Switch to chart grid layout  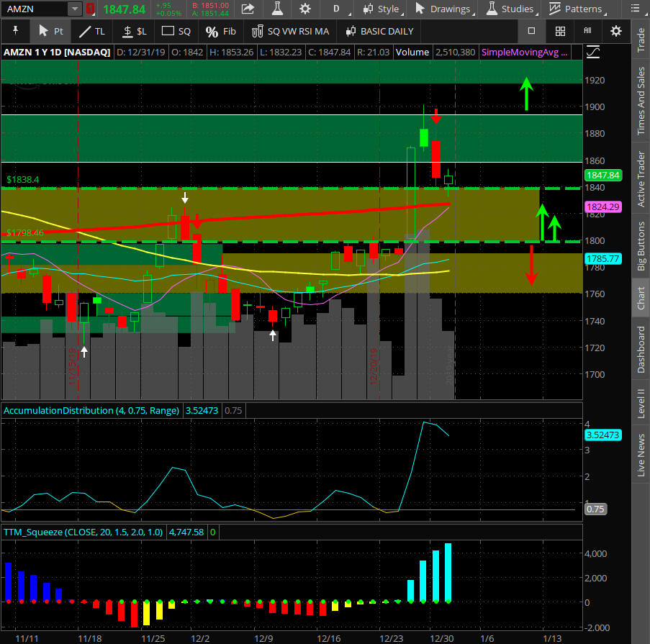tap(560, 31)
